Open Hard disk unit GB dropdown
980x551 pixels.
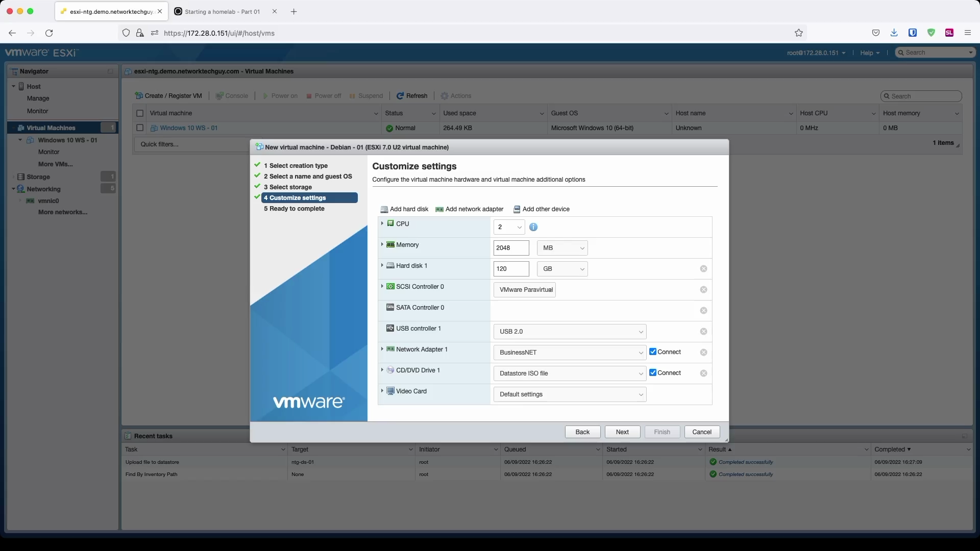(562, 269)
